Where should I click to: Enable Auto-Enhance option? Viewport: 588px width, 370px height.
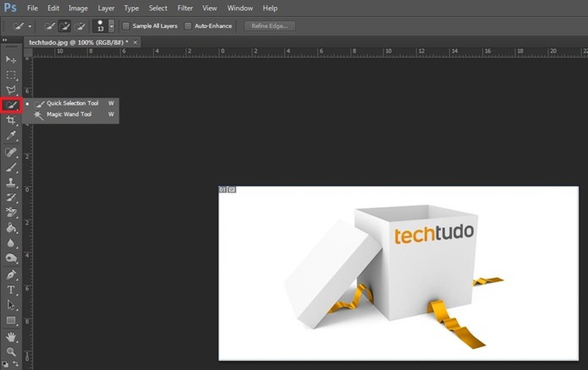188,26
